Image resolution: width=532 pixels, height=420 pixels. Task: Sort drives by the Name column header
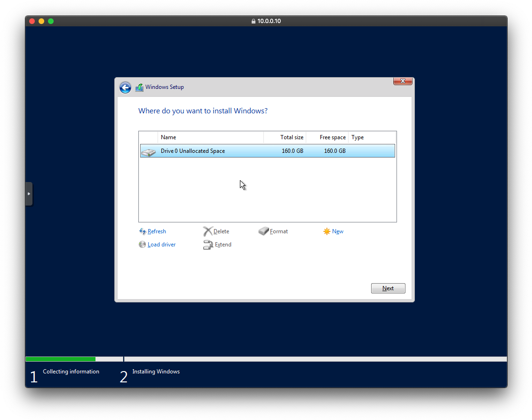tap(211, 137)
